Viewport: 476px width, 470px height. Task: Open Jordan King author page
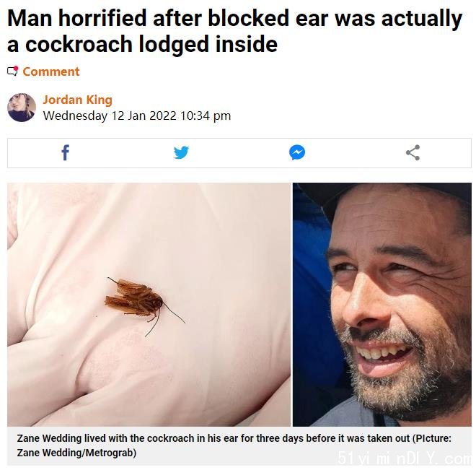click(78, 100)
